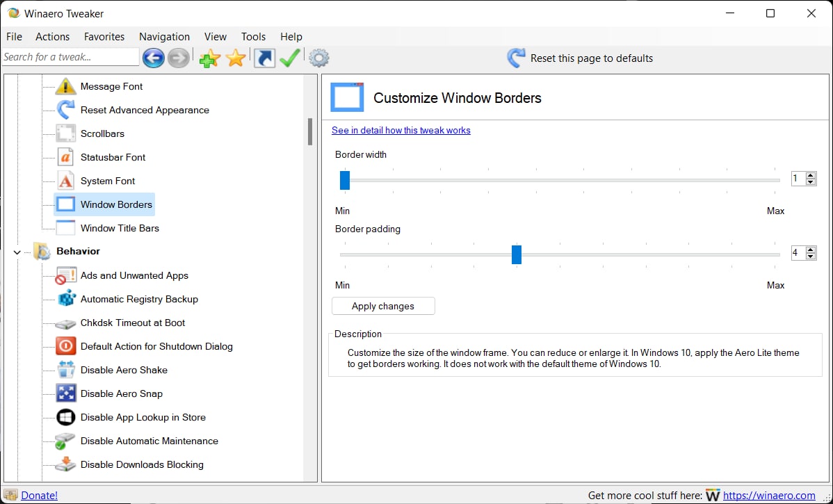833x504 pixels.
Task: Click the Reset Advanced Appearance arrow icon
Action: (x=66, y=110)
